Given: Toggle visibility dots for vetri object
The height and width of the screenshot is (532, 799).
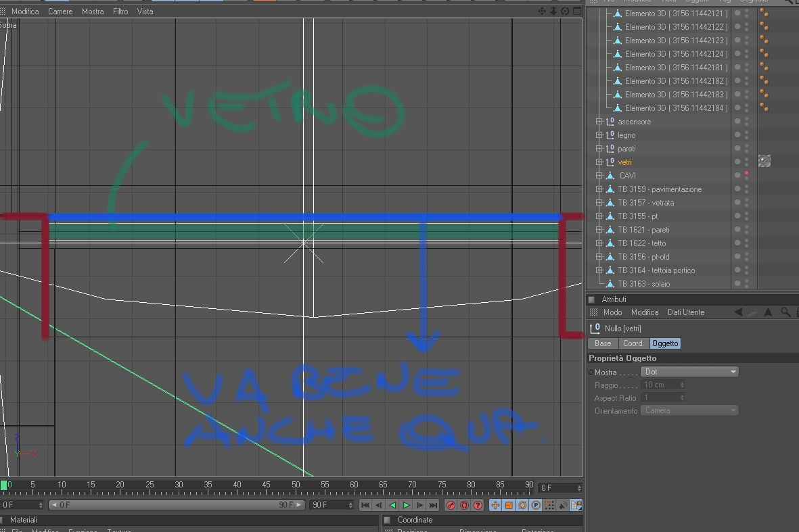Looking at the screenshot, I should coord(741,162).
